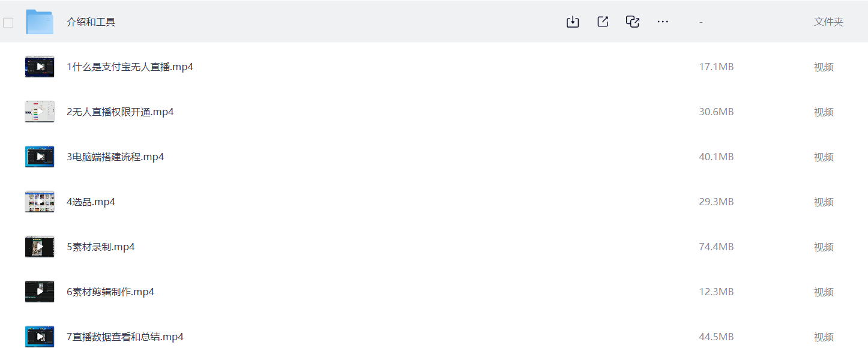Play thumbnail of 5素材录制.mp4
Screen dimensions: 868x348
pos(40,247)
